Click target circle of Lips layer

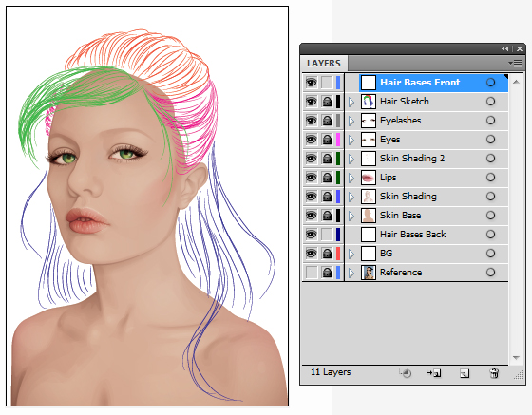point(490,178)
